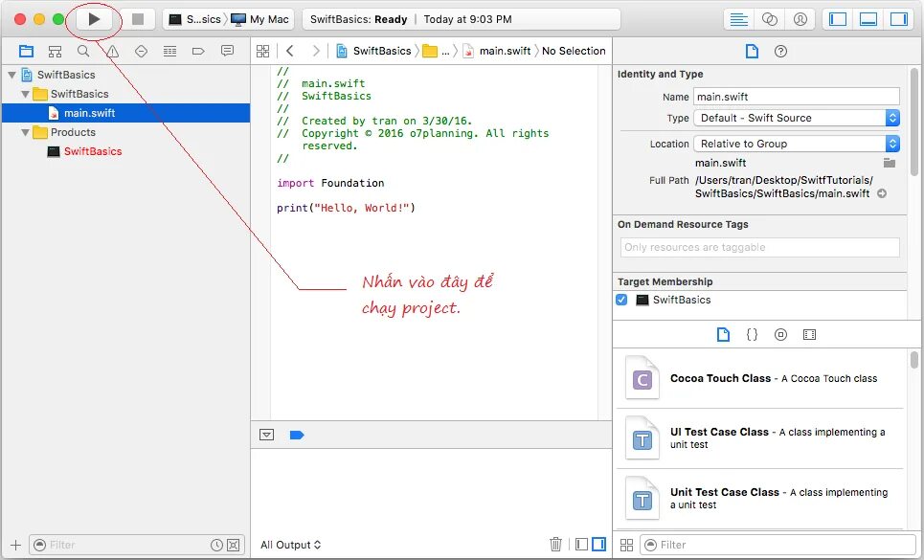Uncheck SwiftBasics target membership
924x560 pixels.
621,300
